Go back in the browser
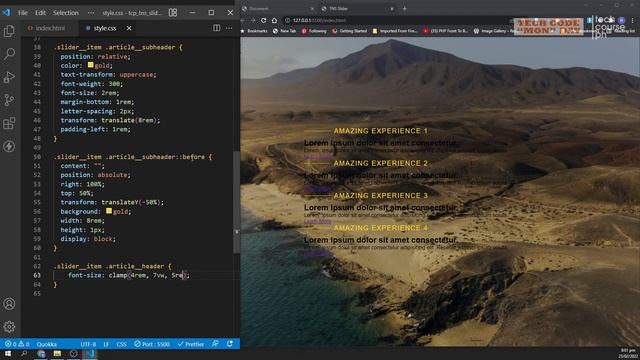 pos(243,20)
